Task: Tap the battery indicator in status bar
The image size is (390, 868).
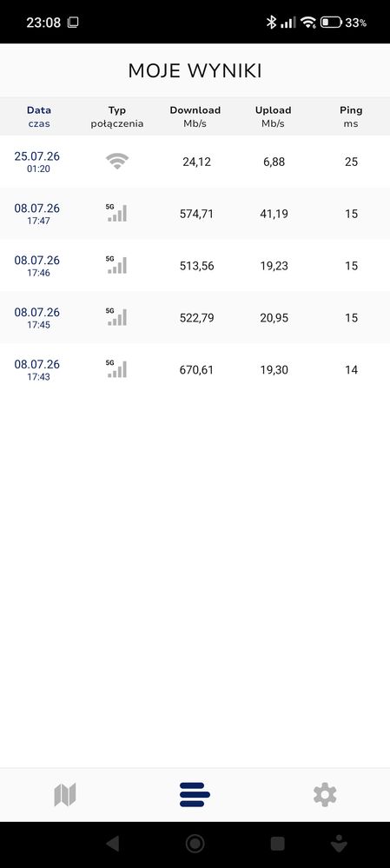Action: coord(331,23)
